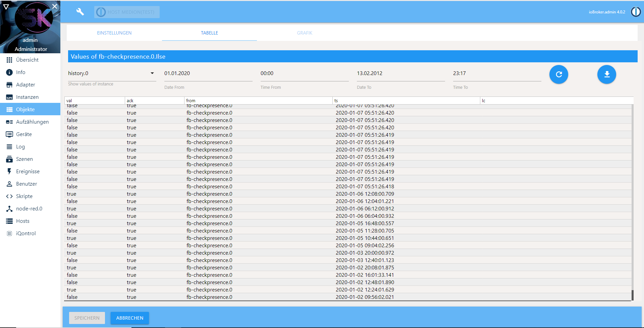Click the from column header

[259, 101]
